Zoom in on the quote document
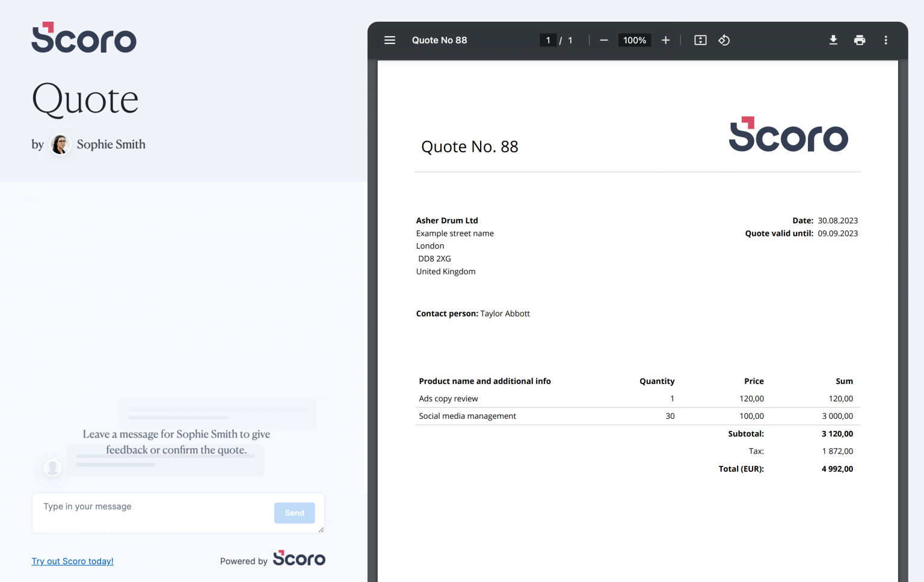The image size is (924, 582). click(665, 40)
